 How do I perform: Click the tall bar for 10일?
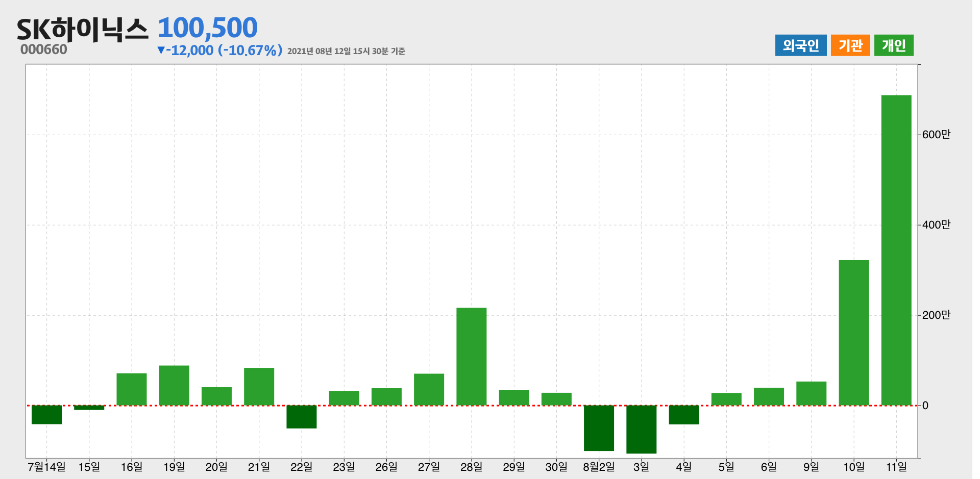[853, 333]
